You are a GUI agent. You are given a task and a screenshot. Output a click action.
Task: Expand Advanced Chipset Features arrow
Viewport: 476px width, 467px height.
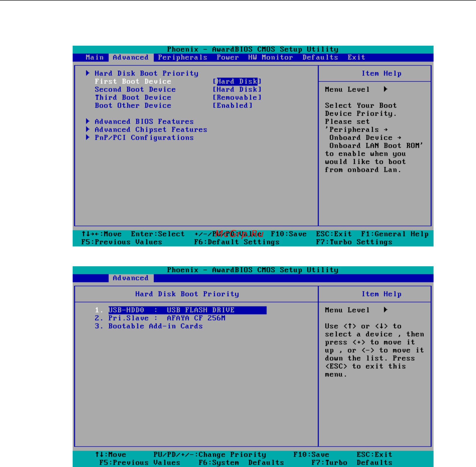coord(88,129)
